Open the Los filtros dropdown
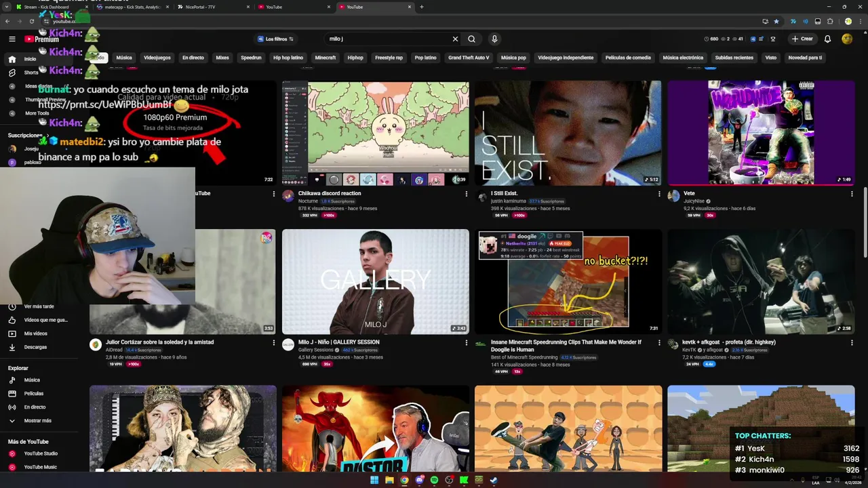 coord(275,39)
